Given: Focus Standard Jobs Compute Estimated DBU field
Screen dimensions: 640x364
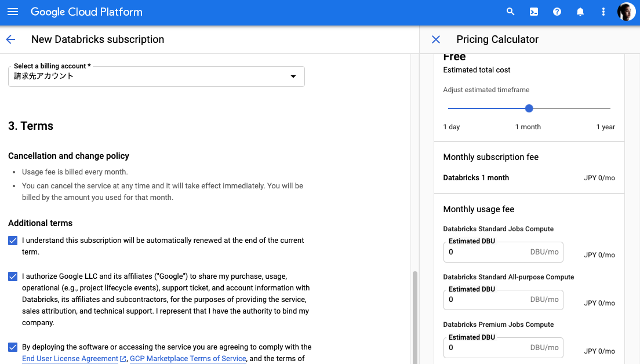Looking at the screenshot, I should click(x=503, y=252).
